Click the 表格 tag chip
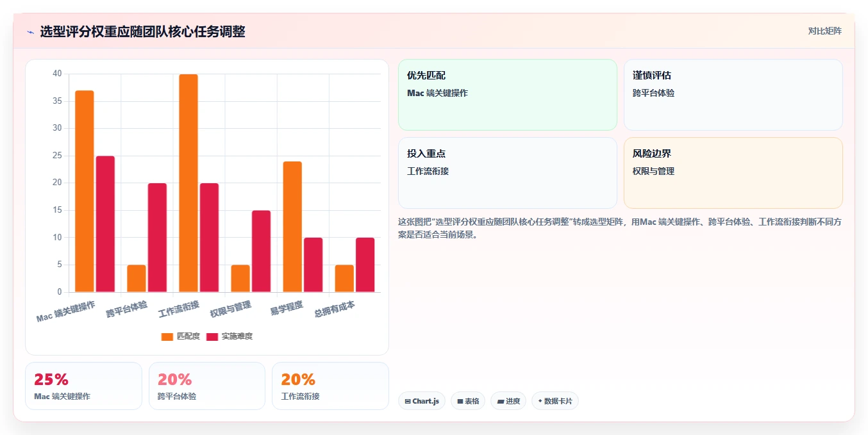This screenshot has width=868, height=435. coord(468,401)
